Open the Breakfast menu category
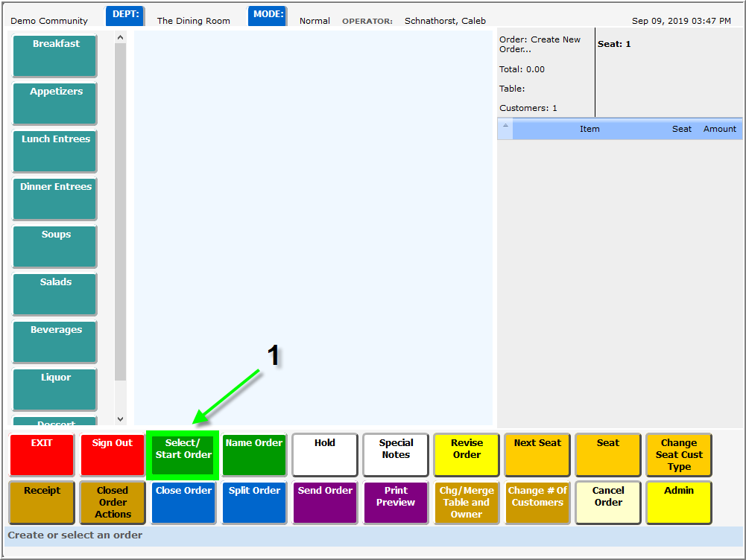The height and width of the screenshot is (560, 746). (x=55, y=56)
